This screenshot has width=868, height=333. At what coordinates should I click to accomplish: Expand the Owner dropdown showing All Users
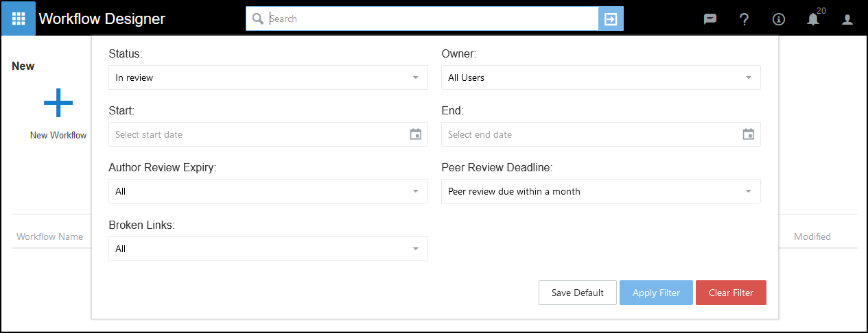600,77
